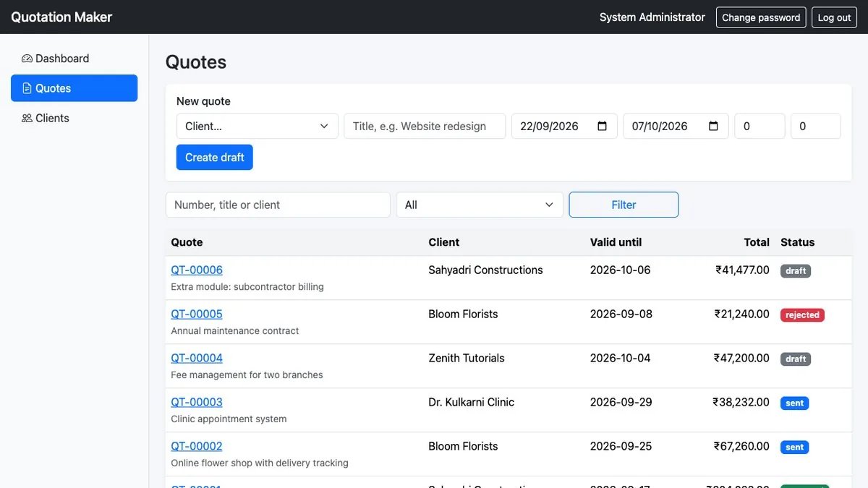Open the calendar picker for 07/10/2026 date

coord(714,126)
